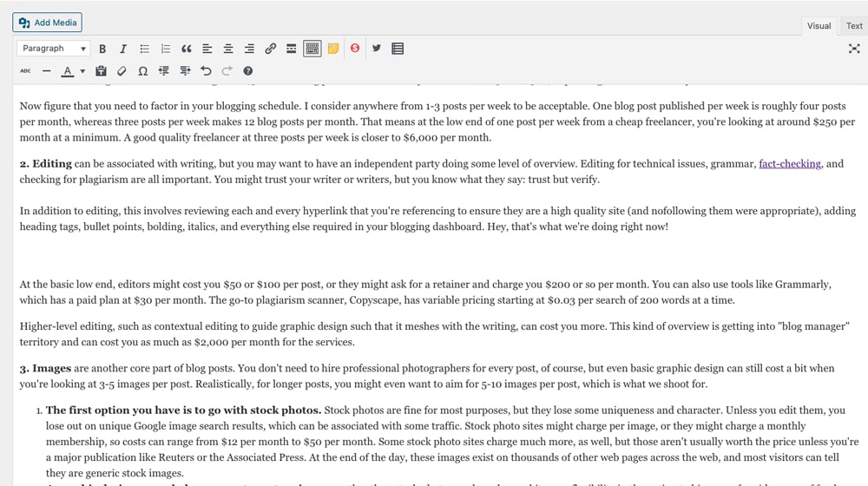Decrease the paragraph indent
The height and width of the screenshot is (486, 868).
pos(164,71)
